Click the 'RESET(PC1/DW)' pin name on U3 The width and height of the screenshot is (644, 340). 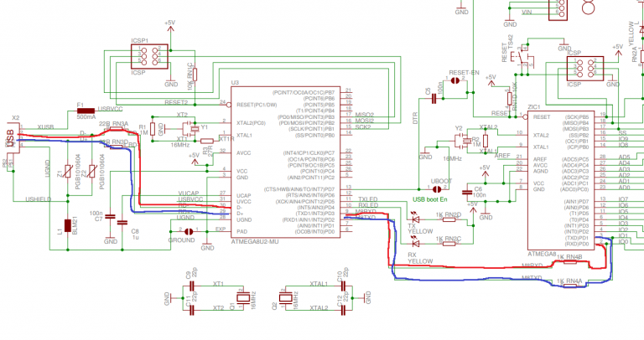coord(257,105)
